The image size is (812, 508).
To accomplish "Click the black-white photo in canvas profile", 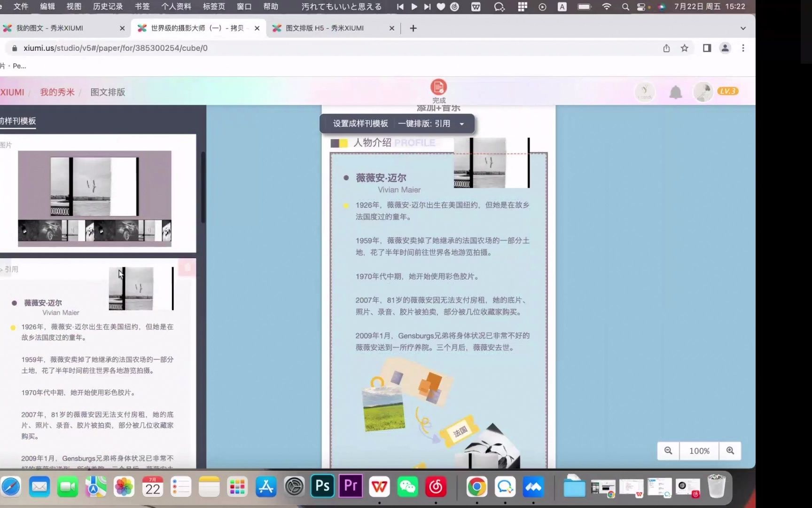I will (x=491, y=163).
